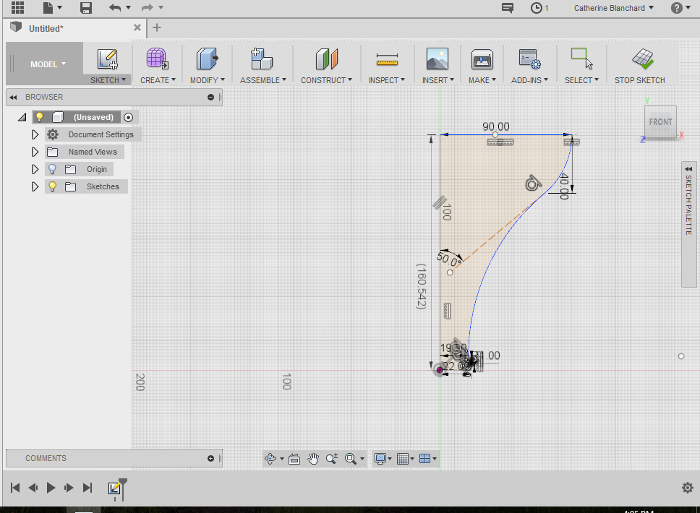700x513 pixels.
Task: Collapse the root Unsaved component node
Action: coord(22,117)
